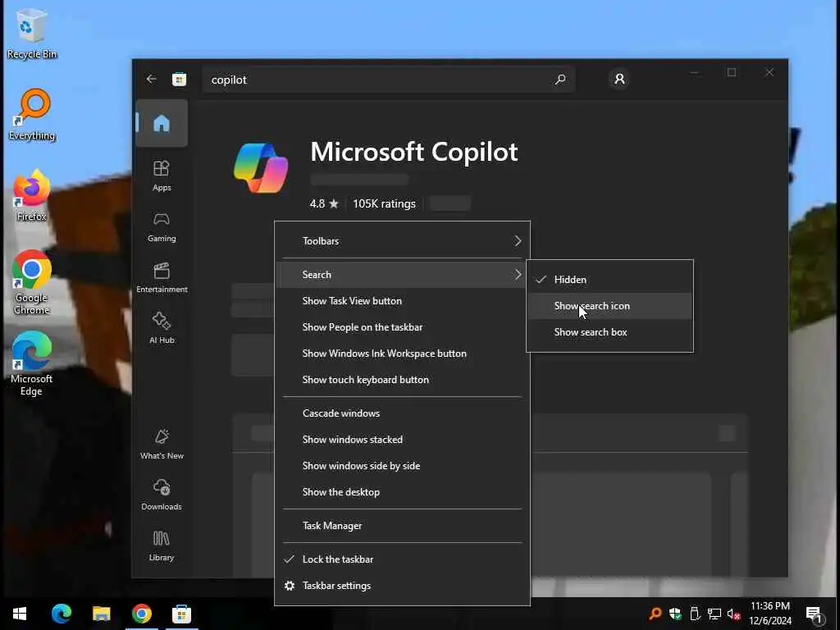This screenshot has width=840, height=630.
Task: Toggle Show Windows Ink Workspace button
Action: pyautogui.click(x=402, y=354)
